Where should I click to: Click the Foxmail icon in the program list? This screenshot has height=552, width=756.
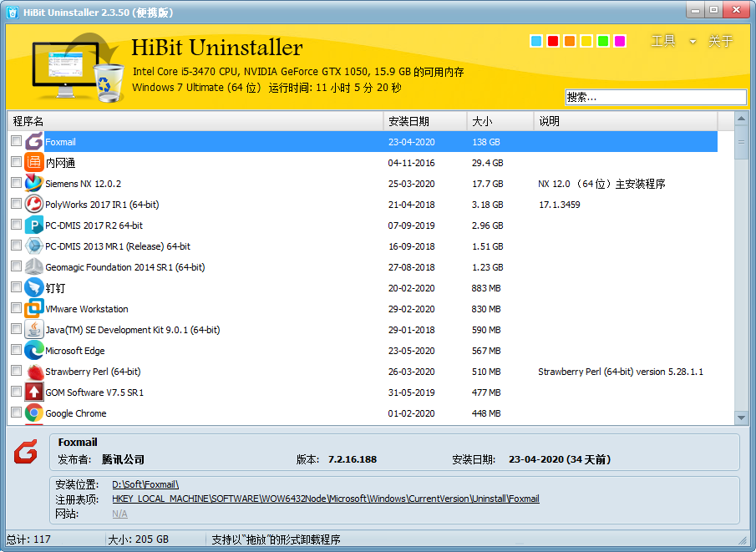[x=34, y=142]
